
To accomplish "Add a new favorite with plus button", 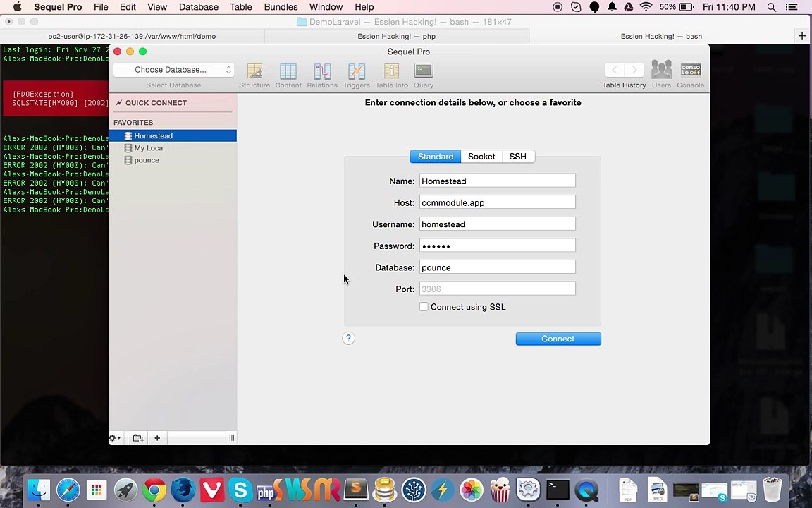I will click(x=157, y=438).
